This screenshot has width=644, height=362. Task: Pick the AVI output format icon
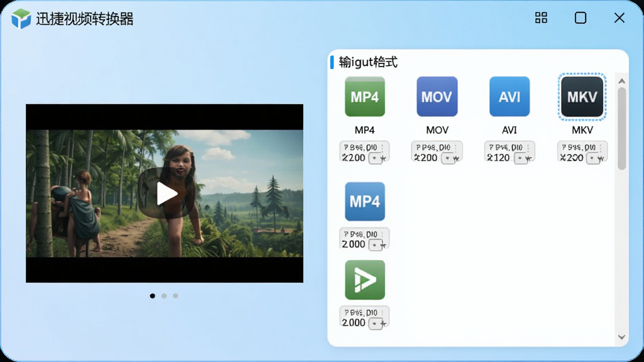(x=509, y=96)
